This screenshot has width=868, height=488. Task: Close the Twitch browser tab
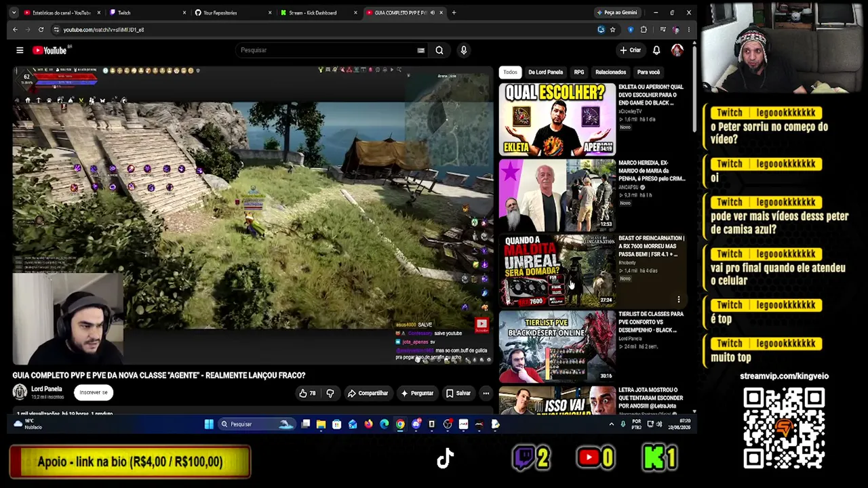point(184,13)
